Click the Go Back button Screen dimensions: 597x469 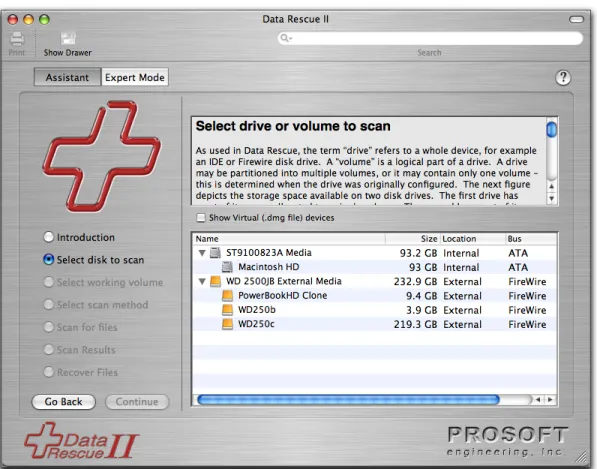(x=64, y=402)
